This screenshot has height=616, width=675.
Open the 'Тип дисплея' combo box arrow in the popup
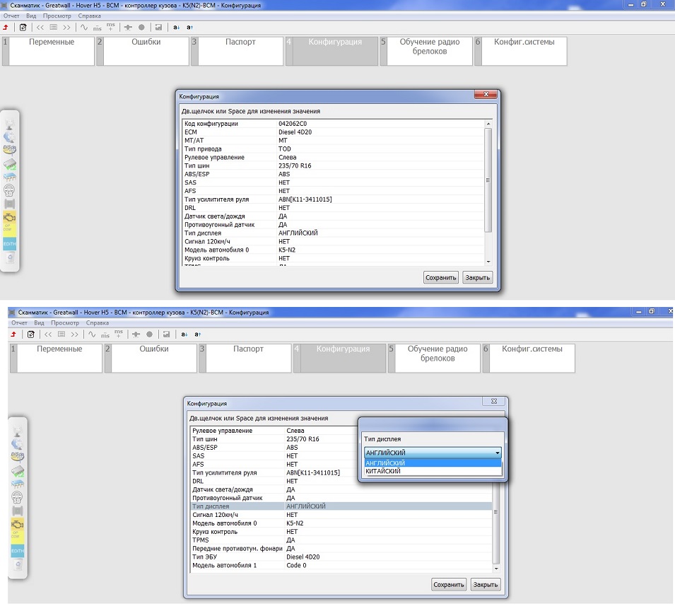pos(497,453)
